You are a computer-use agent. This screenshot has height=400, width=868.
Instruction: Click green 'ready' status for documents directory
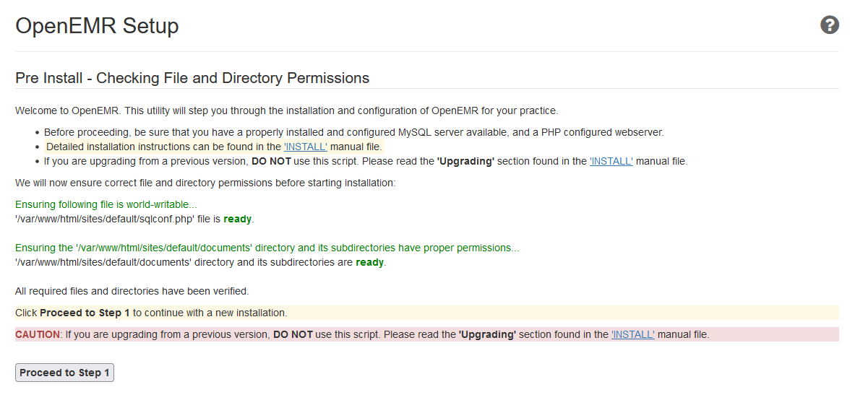point(369,262)
